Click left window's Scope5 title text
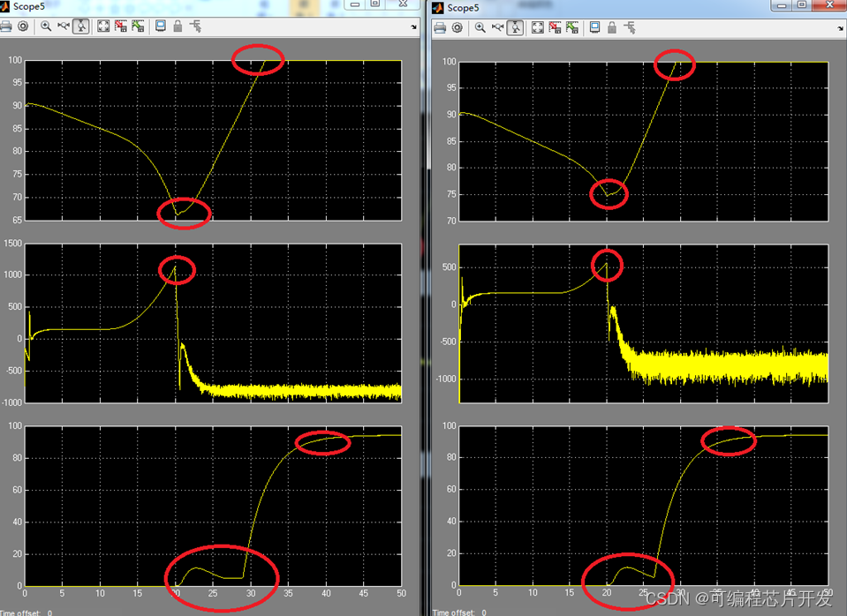 coord(29,6)
